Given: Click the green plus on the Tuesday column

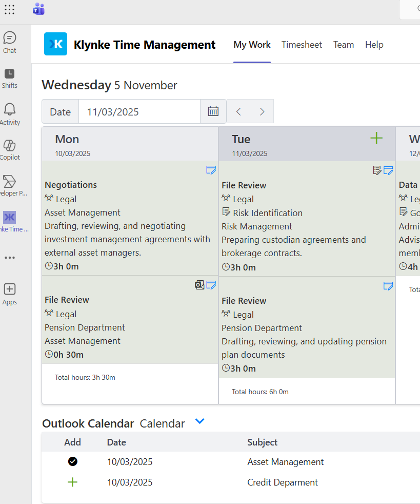Looking at the screenshot, I should [x=376, y=138].
